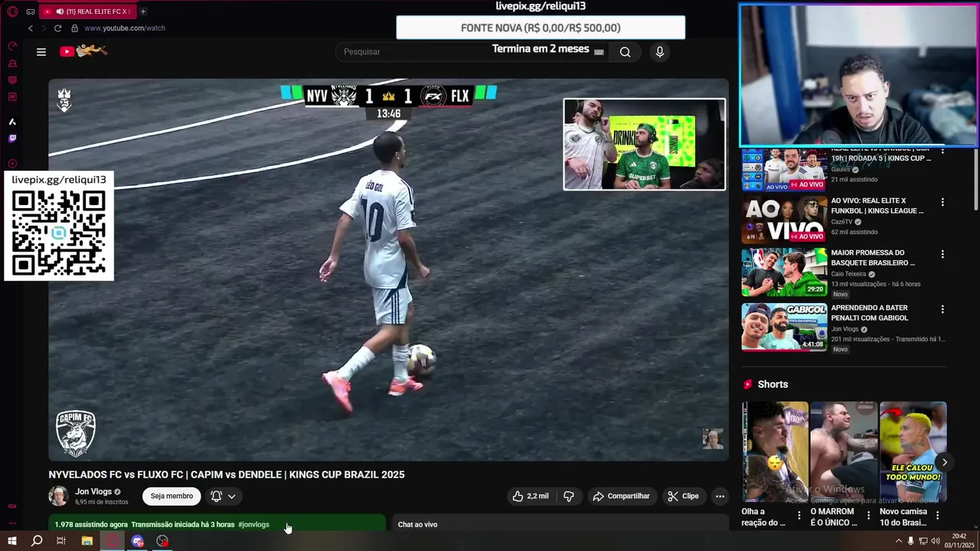Open Windows taskbar search
Screen dimensions: 980x551
tap(37, 541)
